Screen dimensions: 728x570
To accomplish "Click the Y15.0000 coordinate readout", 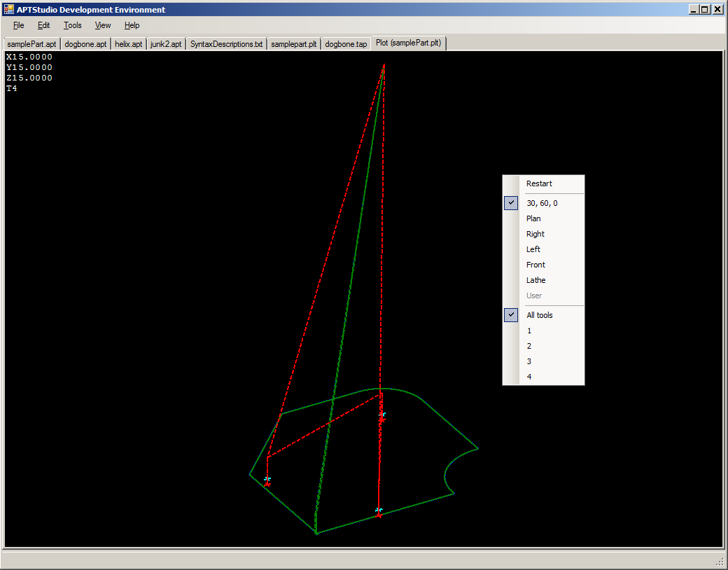I will pos(29,67).
